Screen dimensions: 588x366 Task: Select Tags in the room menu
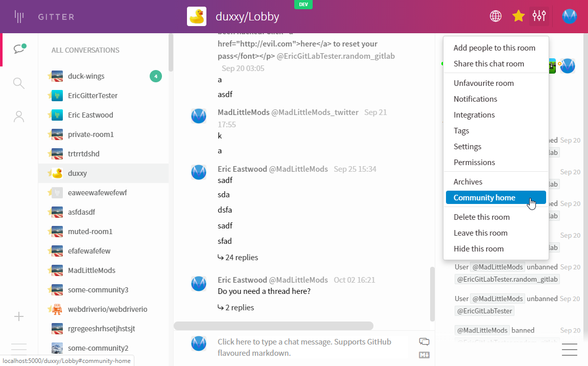pos(496,131)
